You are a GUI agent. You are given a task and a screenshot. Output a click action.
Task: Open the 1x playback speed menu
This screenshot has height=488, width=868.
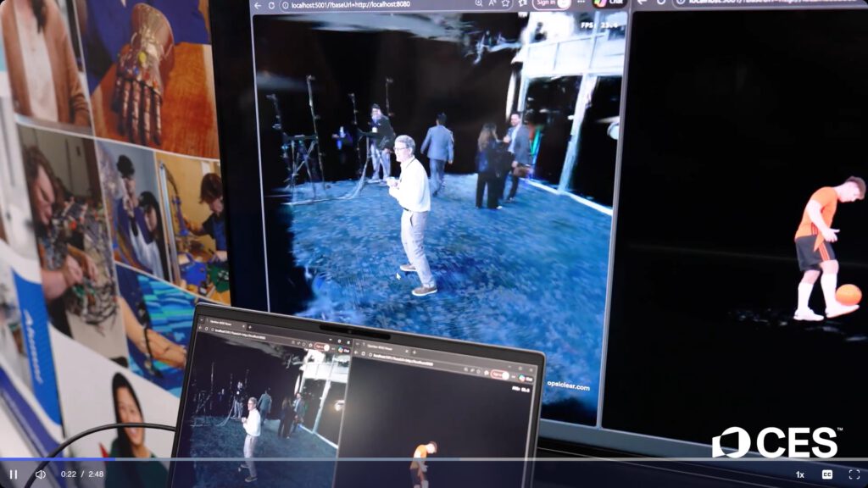(799, 474)
